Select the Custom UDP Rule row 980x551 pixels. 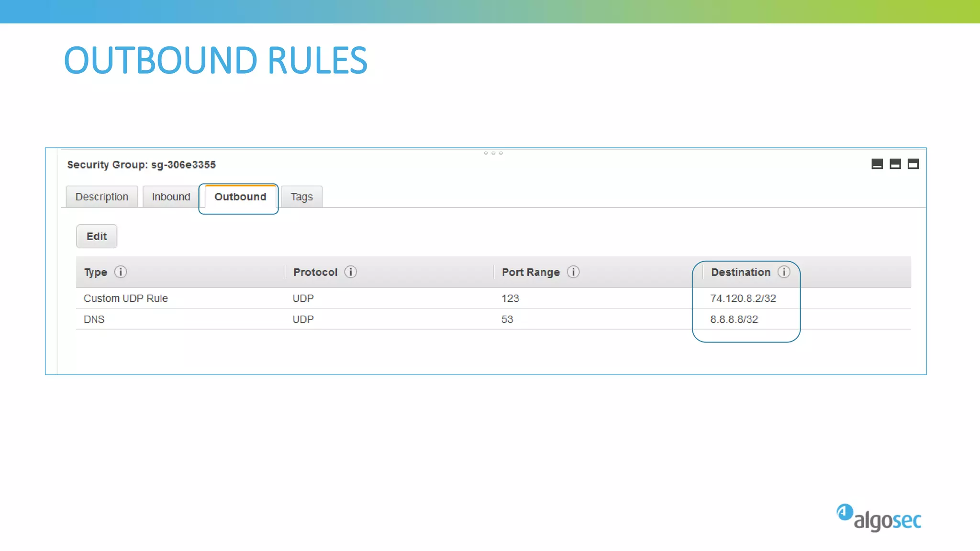(x=493, y=298)
